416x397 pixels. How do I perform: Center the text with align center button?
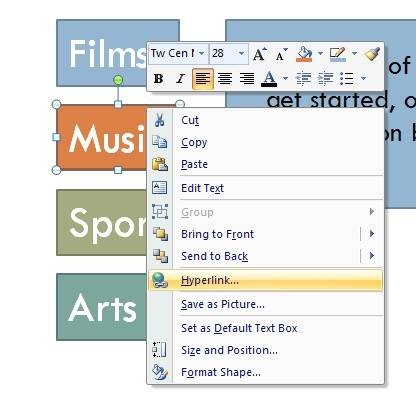click(225, 79)
